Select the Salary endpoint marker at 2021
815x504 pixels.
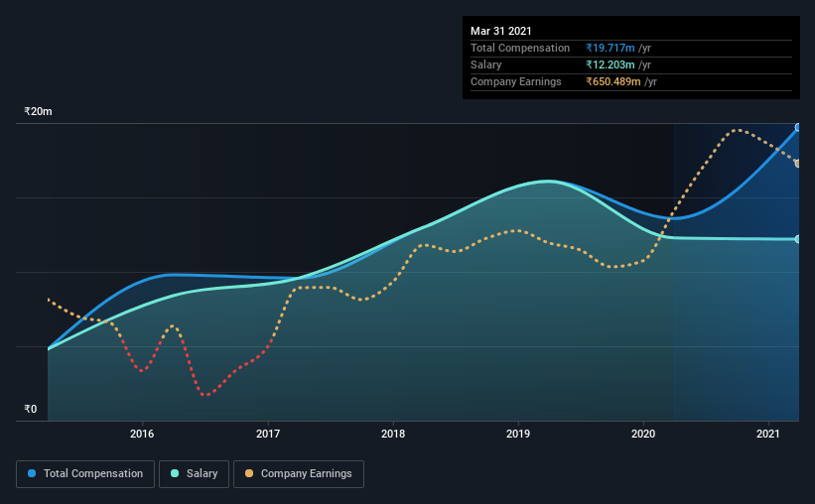coord(797,239)
